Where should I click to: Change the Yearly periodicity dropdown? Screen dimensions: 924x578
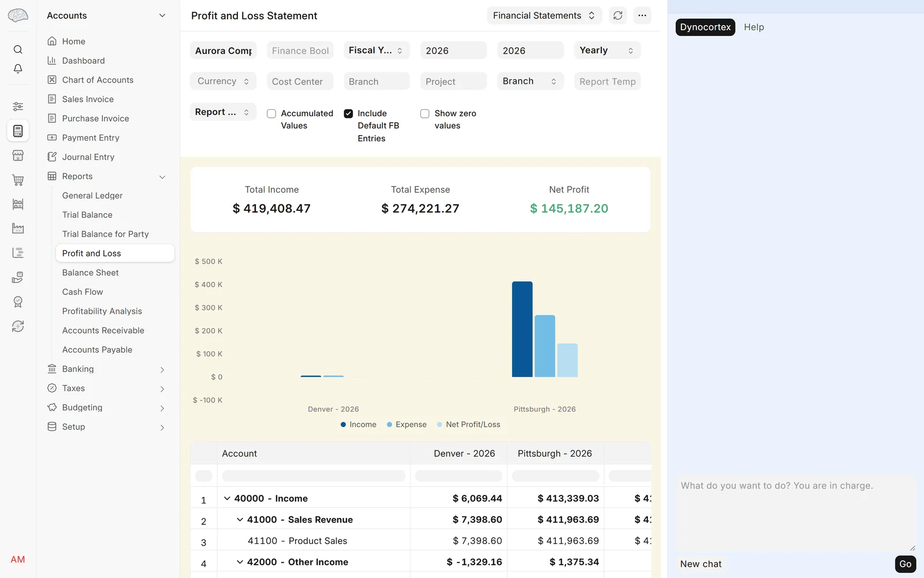pyautogui.click(x=607, y=50)
